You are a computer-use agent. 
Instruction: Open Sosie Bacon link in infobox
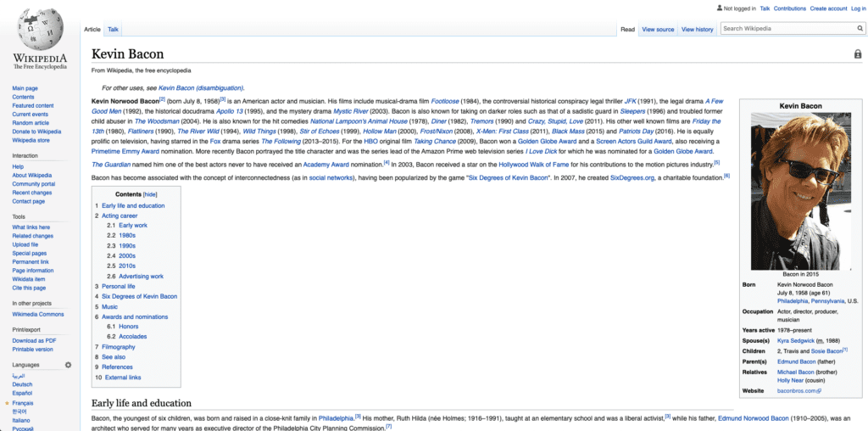(x=826, y=351)
